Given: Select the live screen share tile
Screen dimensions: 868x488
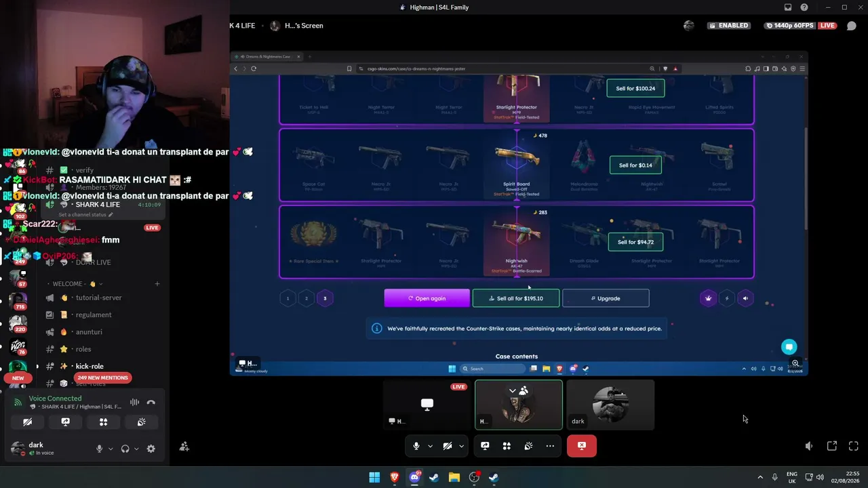Looking at the screenshot, I should [x=427, y=405].
